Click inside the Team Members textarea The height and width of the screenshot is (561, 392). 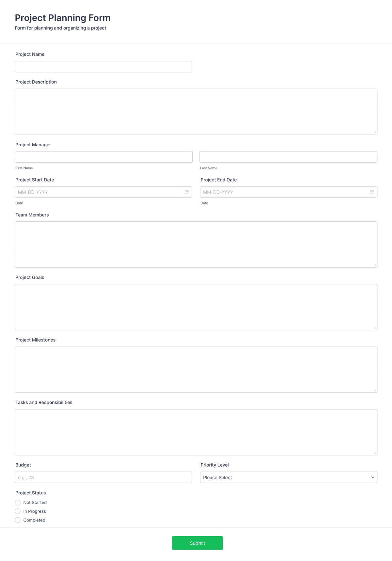(x=195, y=244)
